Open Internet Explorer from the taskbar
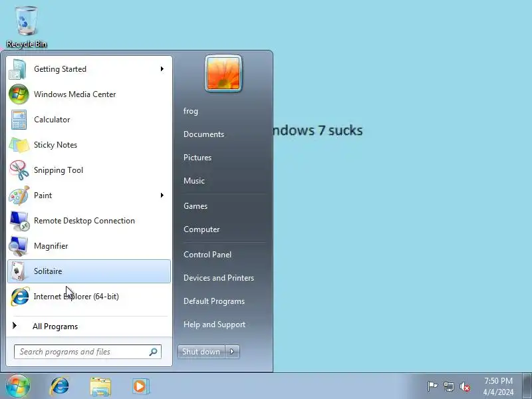The height and width of the screenshot is (399, 532). point(60,386)
